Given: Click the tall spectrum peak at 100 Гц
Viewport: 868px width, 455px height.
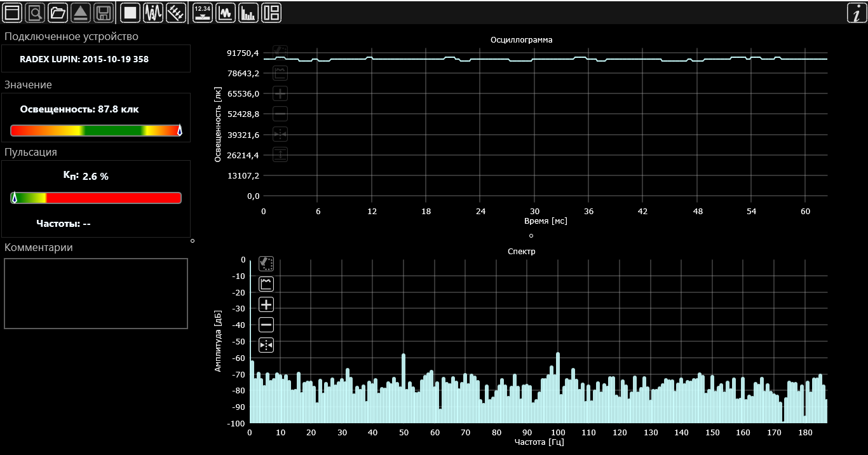Looking at the screenshot, I should (558, 387).
